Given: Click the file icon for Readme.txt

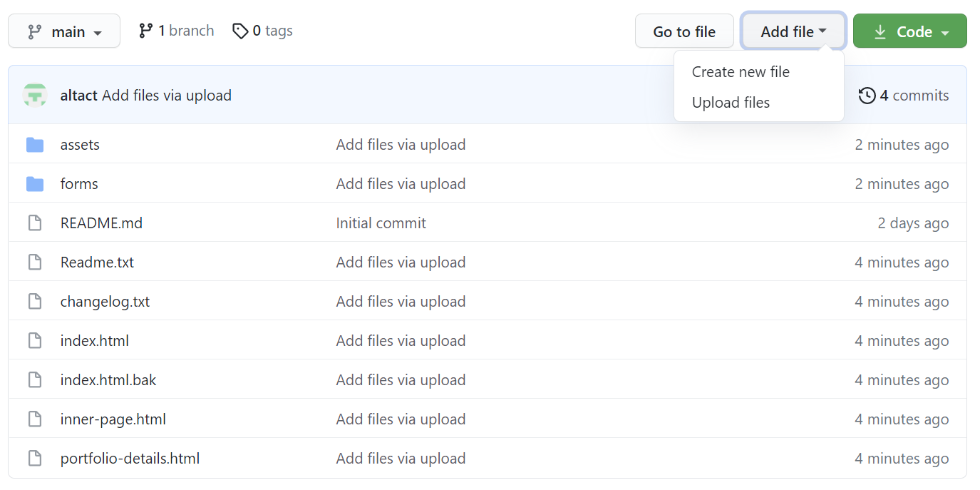Looking at the screenshot, I should pos(35,262).
